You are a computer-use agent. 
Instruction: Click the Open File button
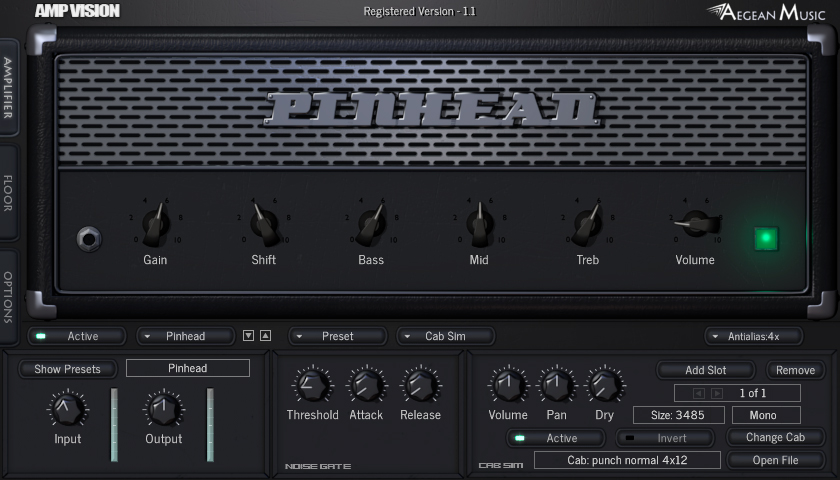[x=775, y=460]
